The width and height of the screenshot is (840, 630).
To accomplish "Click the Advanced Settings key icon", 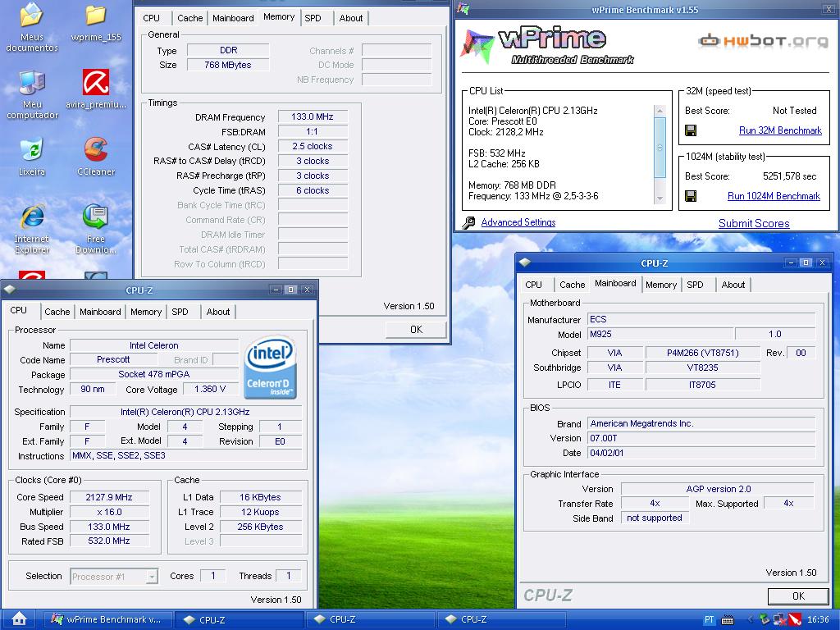I will tap(468, 222).
